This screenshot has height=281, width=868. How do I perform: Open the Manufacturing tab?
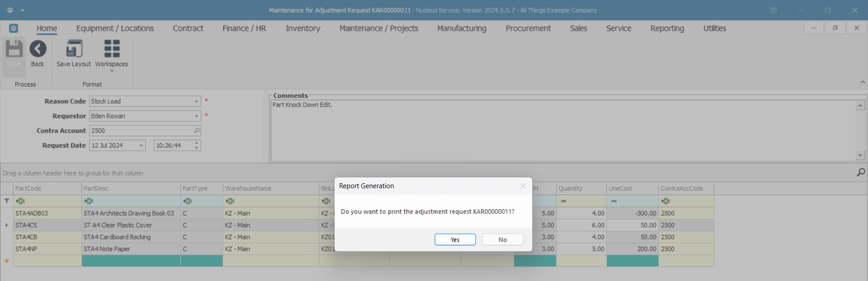(x=462, y=28)
